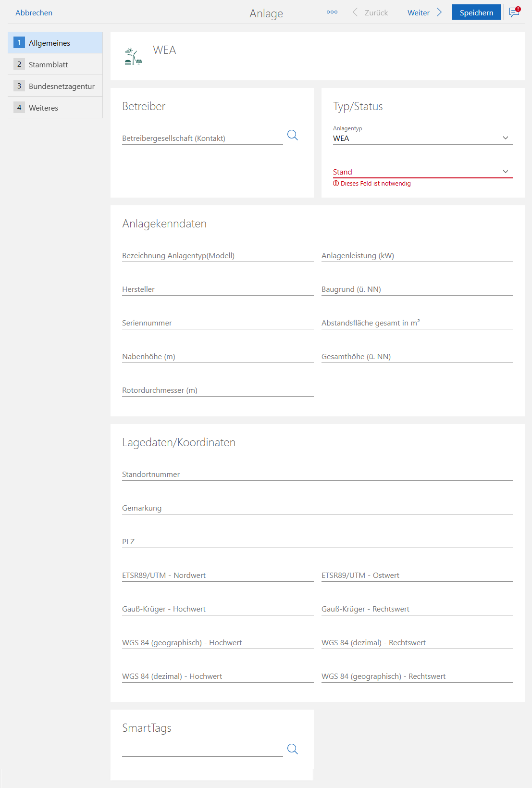Focus the Gauß-Krüger - Hochwert field
The image size is (532, 788).
tap(218, 609)
